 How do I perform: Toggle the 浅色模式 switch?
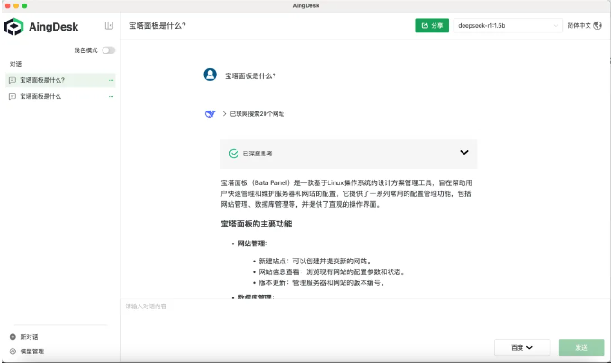click(x=109, y=50)
